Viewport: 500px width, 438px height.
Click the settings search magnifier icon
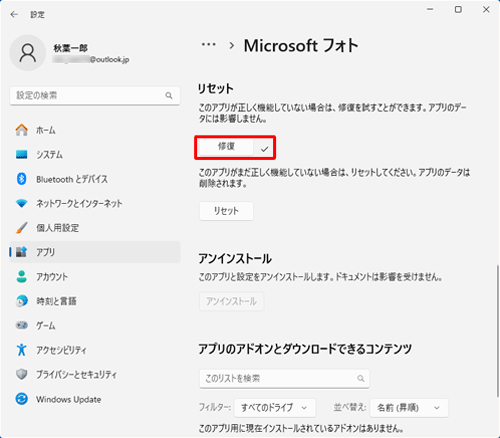(169, 96)
